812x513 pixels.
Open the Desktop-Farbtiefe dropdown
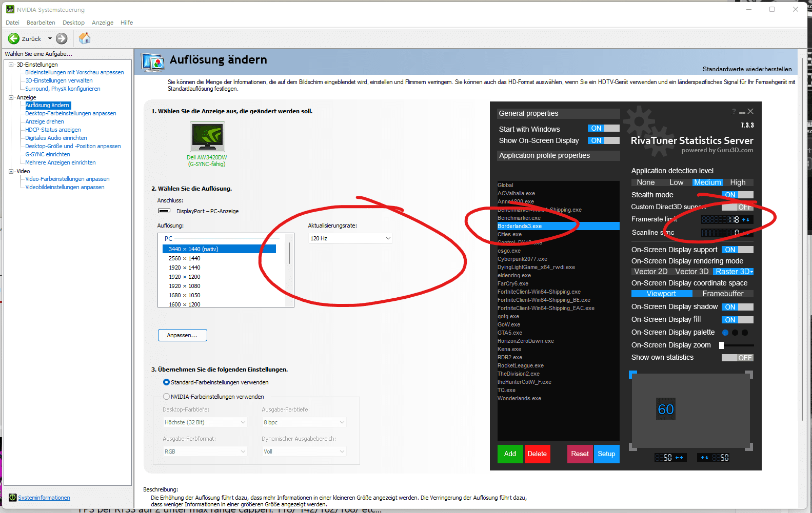[205, 422]
